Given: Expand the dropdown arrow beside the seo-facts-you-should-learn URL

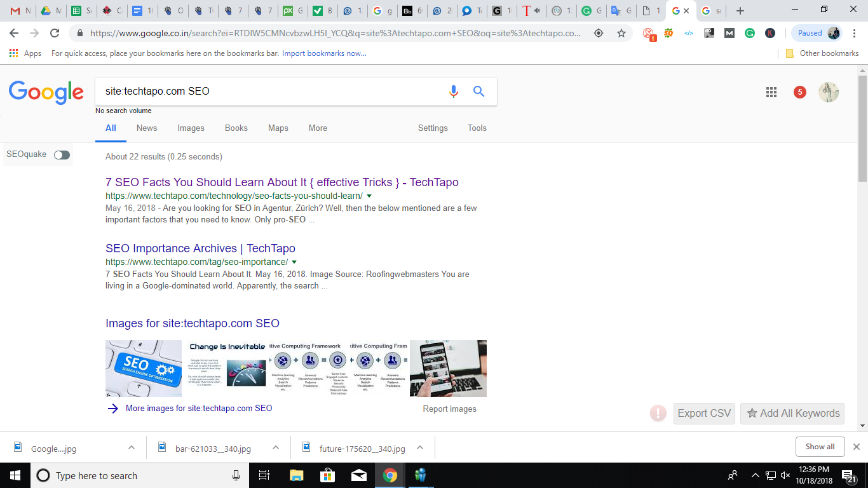Looking at the screenshot, I should 369,196.
